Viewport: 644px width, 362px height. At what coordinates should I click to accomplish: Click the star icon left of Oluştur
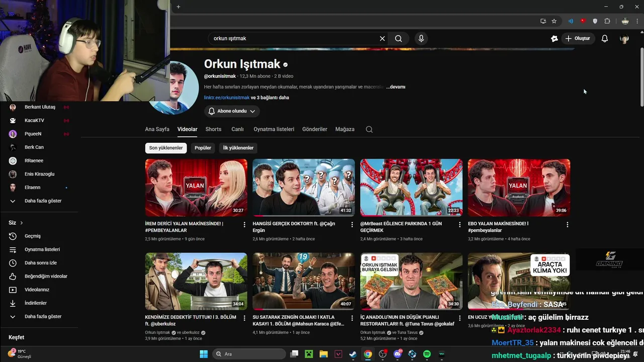(x=554, y=38)
